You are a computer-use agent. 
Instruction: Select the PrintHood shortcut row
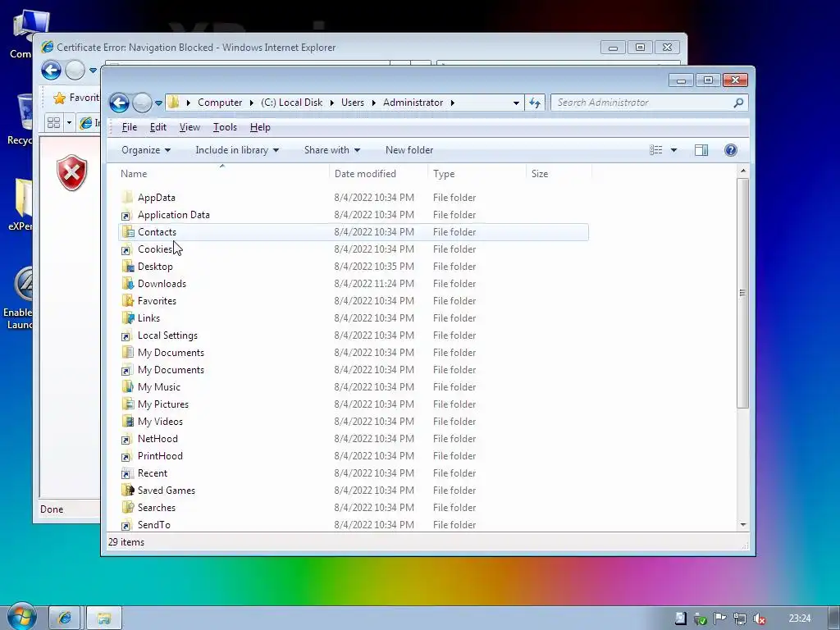[x=353, y=456]
